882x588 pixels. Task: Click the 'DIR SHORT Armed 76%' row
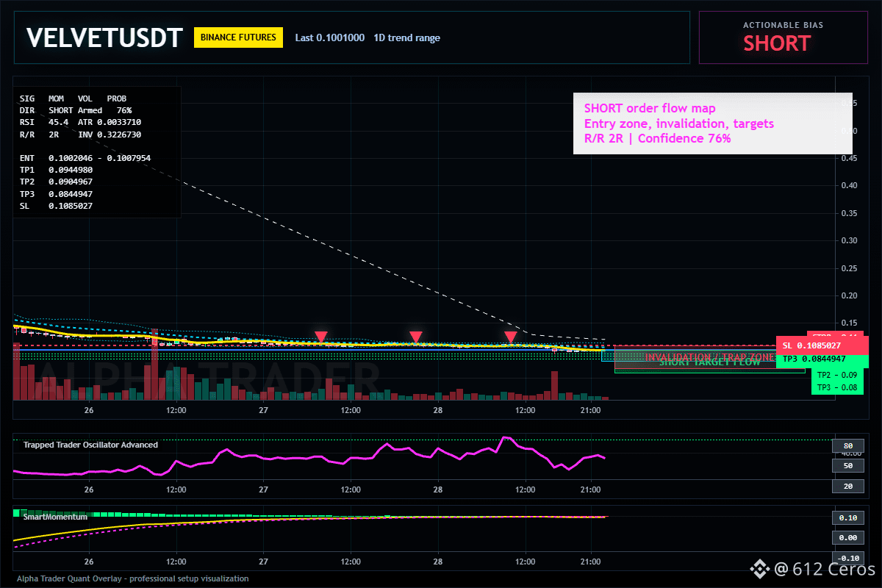coord(76,110)
